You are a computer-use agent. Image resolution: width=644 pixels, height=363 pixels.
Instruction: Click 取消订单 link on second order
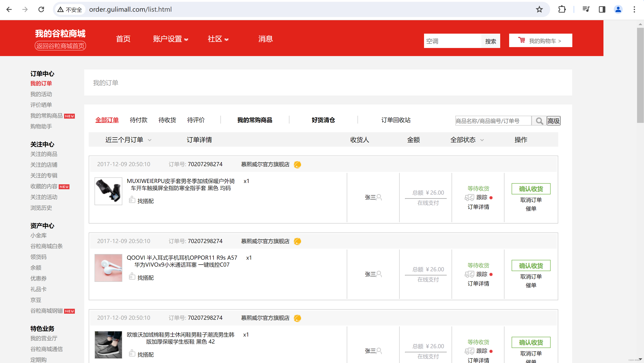coord(531,276)
